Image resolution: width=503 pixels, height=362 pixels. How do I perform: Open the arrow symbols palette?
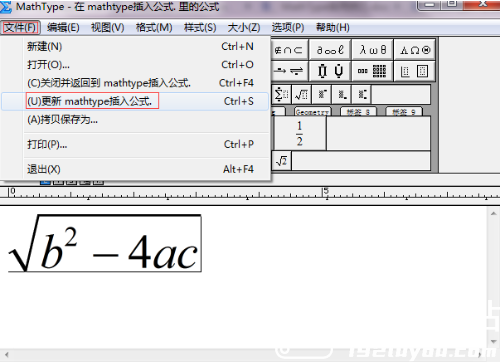coord(289,71)
